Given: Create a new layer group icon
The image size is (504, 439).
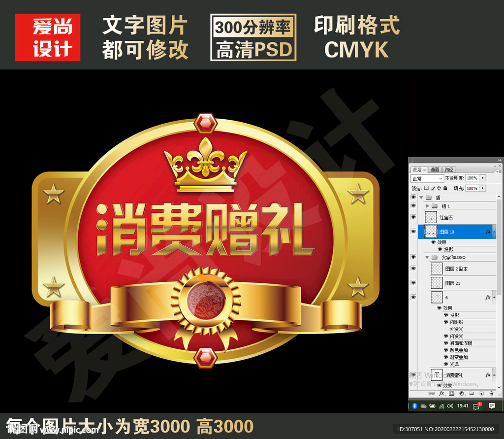Looking at the screenshot, I should (x=472, y=393).
